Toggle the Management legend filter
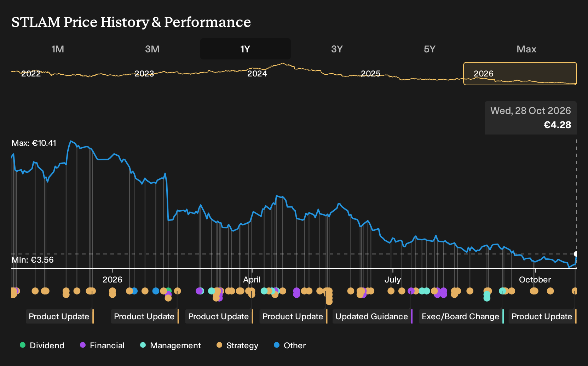The height and width of the screenshot is (366, 588). [171, 345]
